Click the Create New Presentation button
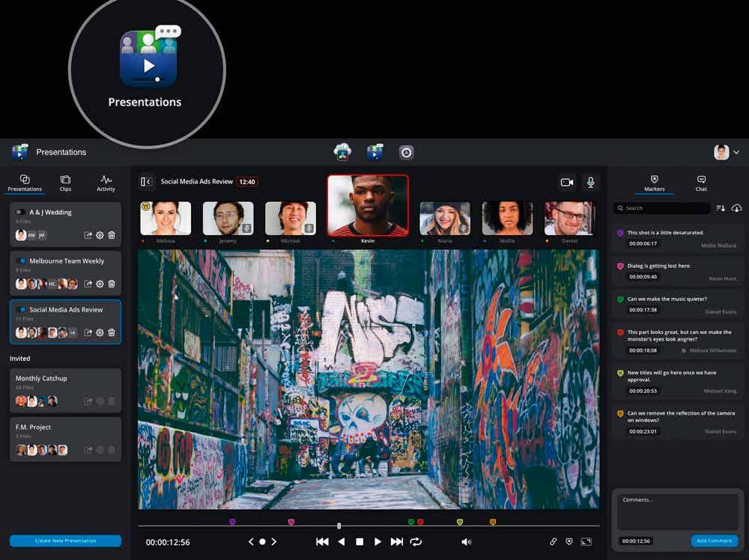This screenshot has height=560, width=749. tap(65, 541)
